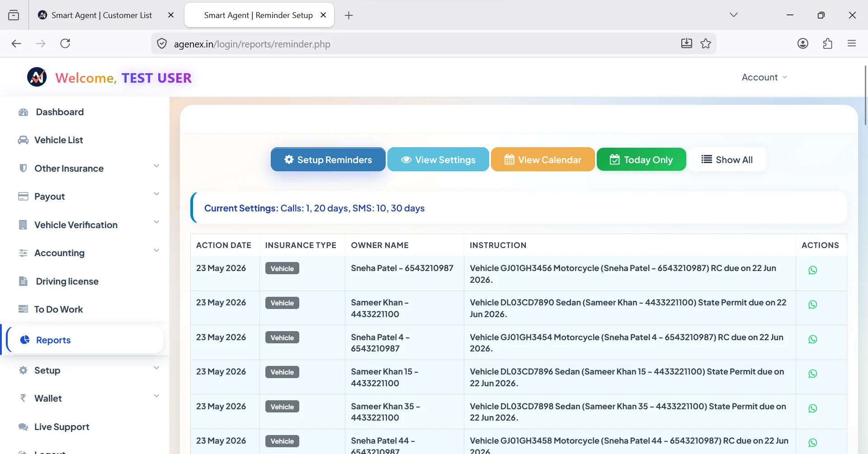The image size is (868, 454).
Task: Reload the page with browser refresh icon
Action: pyautogui.click(x=65, y=43)
